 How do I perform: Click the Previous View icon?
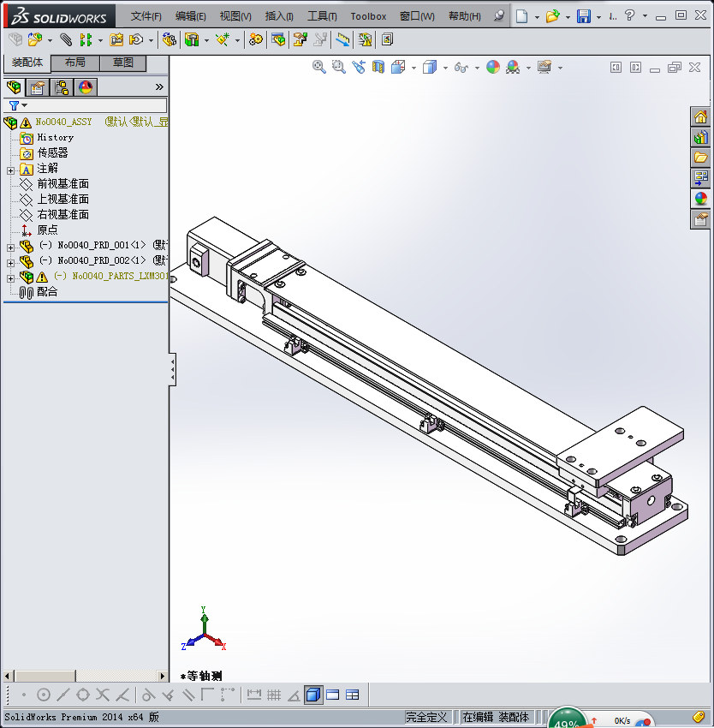pos(359,68)
